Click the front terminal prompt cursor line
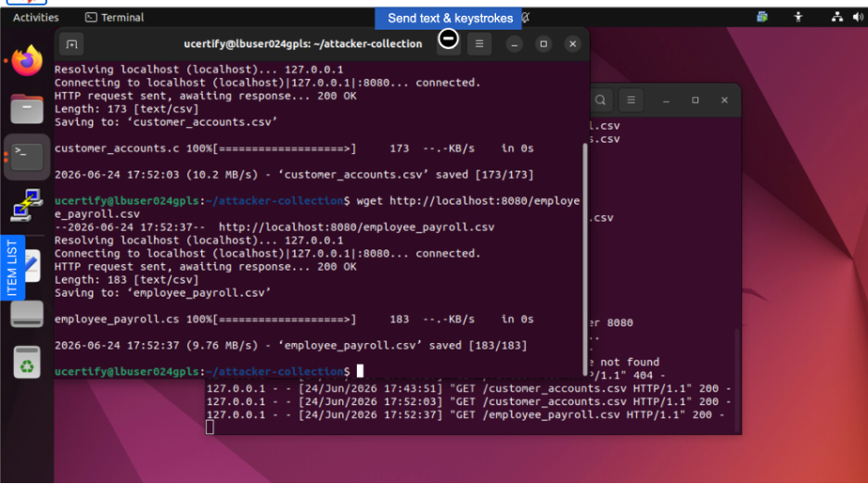The height and width of the screenshot is (484, 868). 209,371
